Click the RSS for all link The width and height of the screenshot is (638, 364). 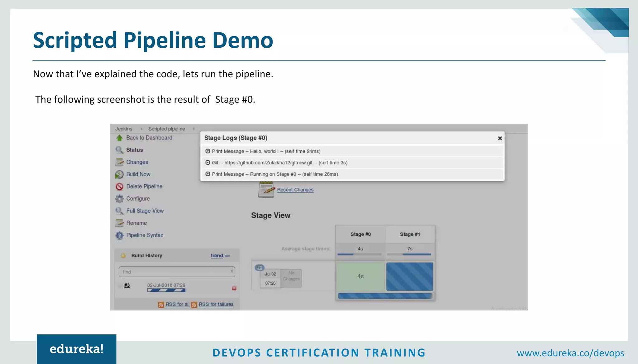click(177, 305)
